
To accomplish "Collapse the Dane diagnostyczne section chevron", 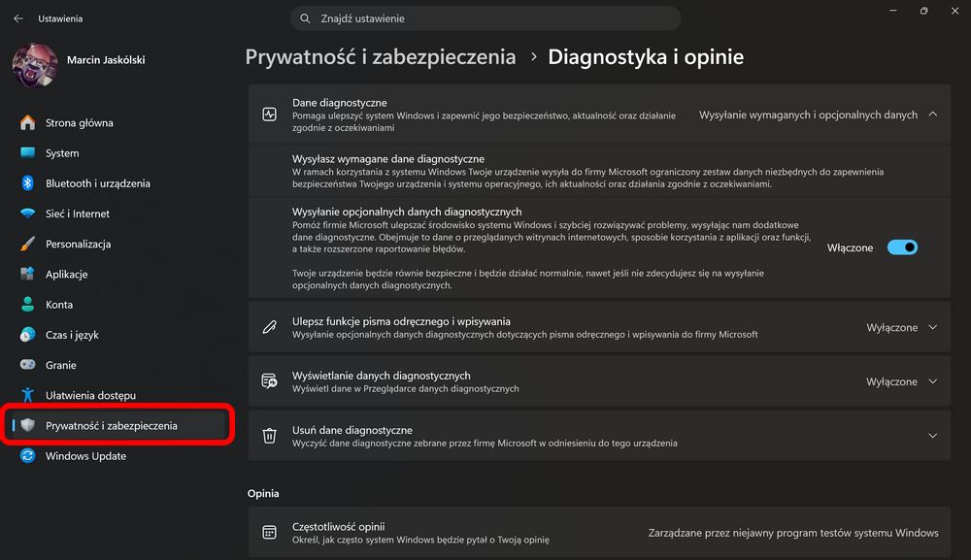I will point(932,115).
